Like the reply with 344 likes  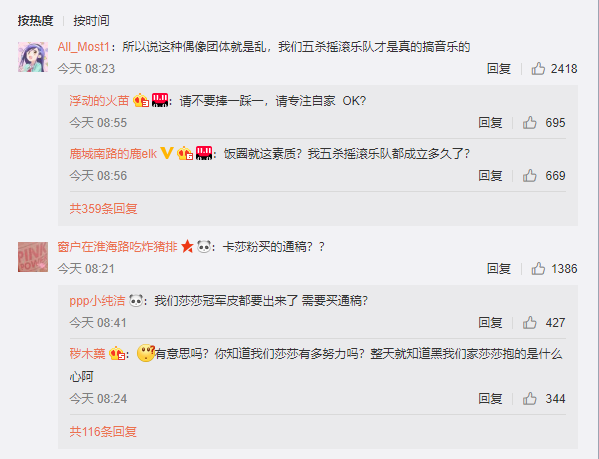click(x=529, y=399)
